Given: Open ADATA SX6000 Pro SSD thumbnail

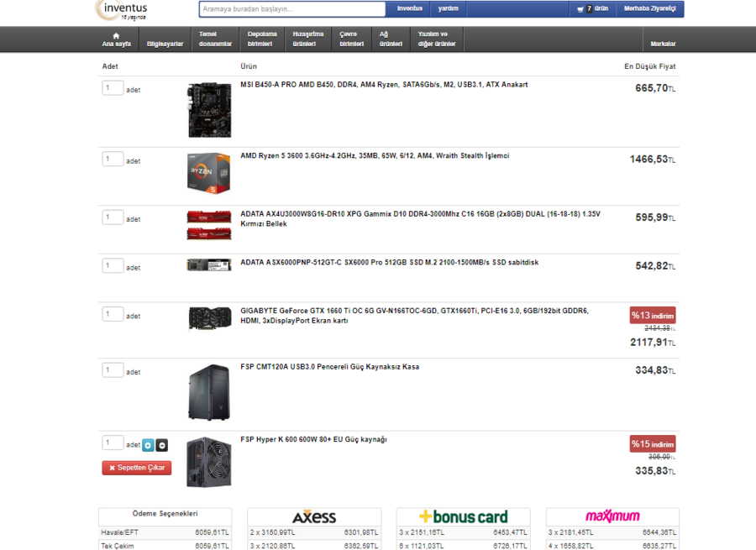Looking at the screenshot, I should (209, 265).
